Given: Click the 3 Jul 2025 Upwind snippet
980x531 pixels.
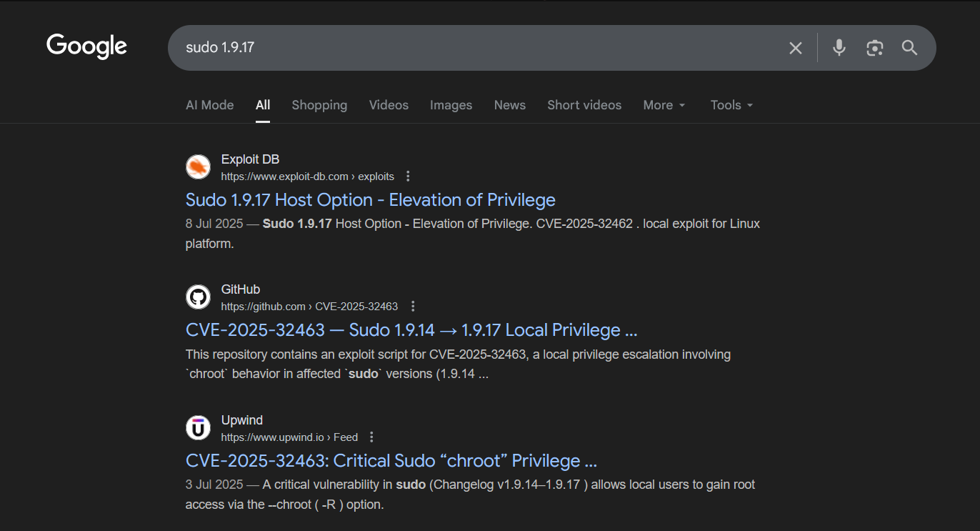Looking at the screenshot, I should coord(470,495).
